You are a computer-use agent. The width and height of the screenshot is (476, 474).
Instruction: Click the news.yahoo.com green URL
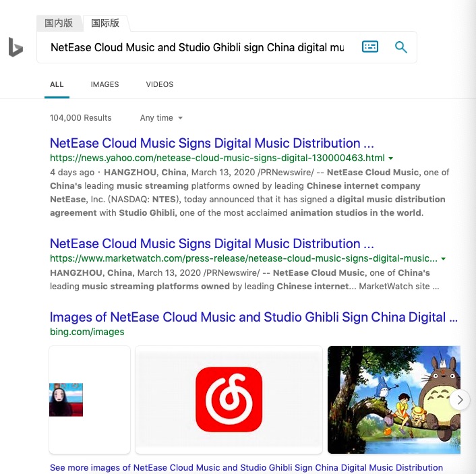coord(217,158)
